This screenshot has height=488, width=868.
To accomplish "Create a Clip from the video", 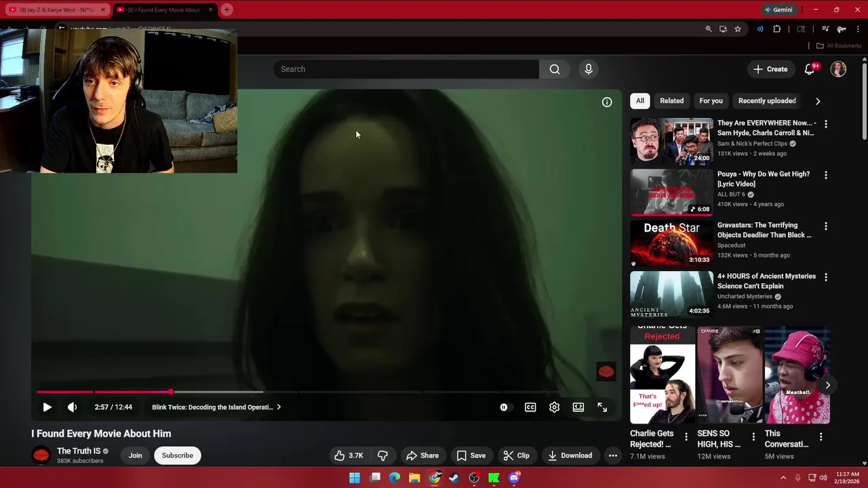I will click(x=516, y=455).
